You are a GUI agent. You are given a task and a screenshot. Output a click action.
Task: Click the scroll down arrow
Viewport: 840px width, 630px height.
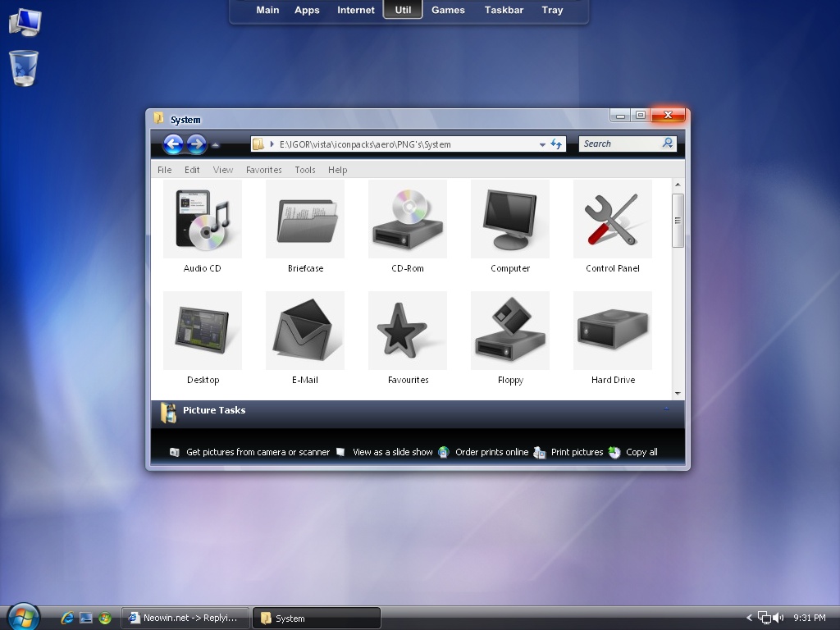coord(678,394)
